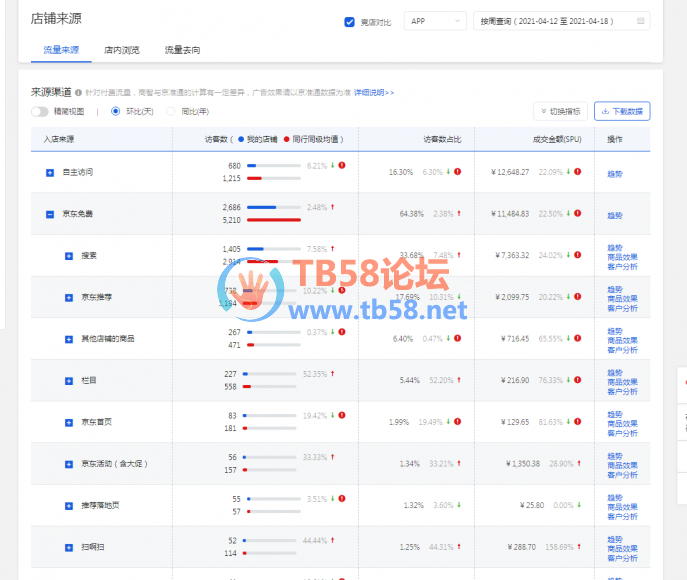Open 商品效果 link in the 栏目 row
The width and height of the screenshot is (687, 580).
622,382
